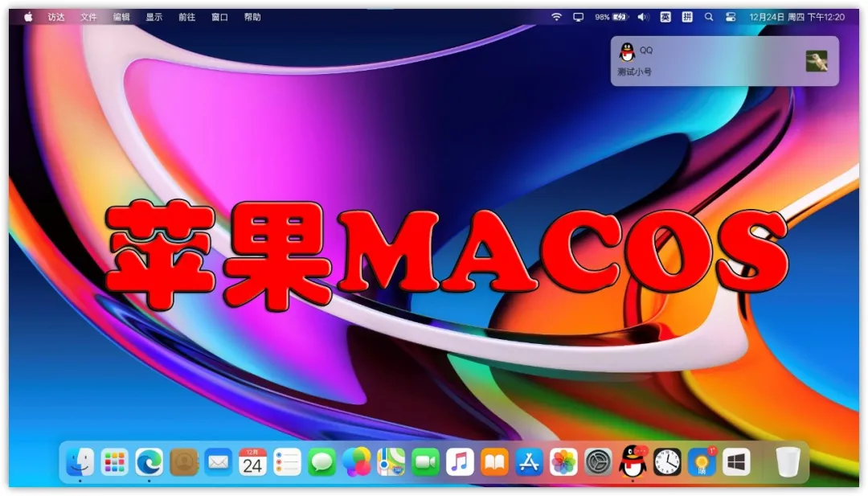Click the Wi-Fi status icon

click(556, 17)
